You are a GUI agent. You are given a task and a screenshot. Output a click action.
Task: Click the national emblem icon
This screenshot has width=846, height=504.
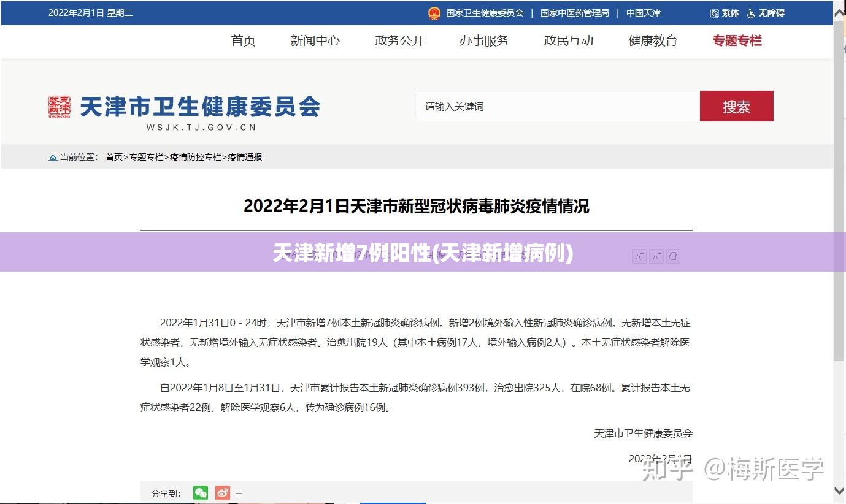coord(434,13)
